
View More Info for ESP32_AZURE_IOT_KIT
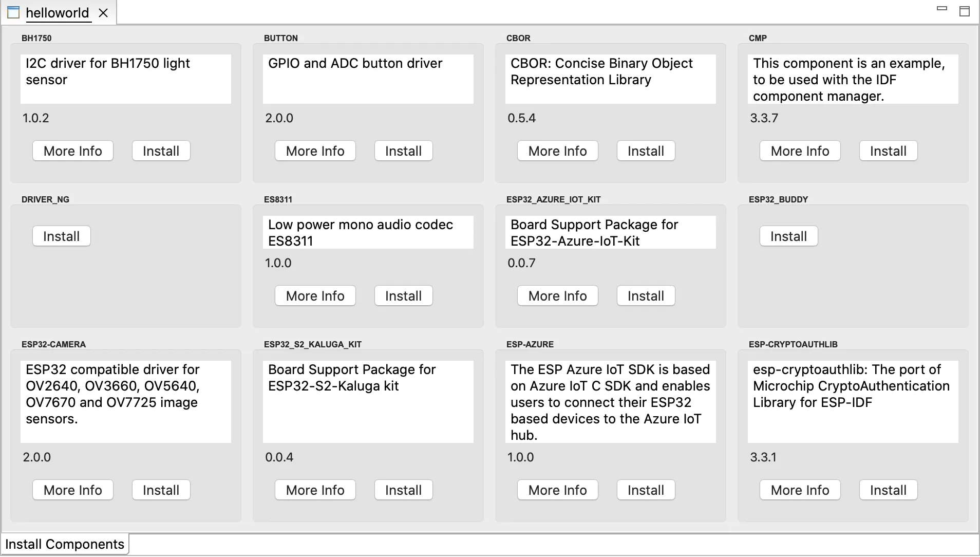coord(557,296)
